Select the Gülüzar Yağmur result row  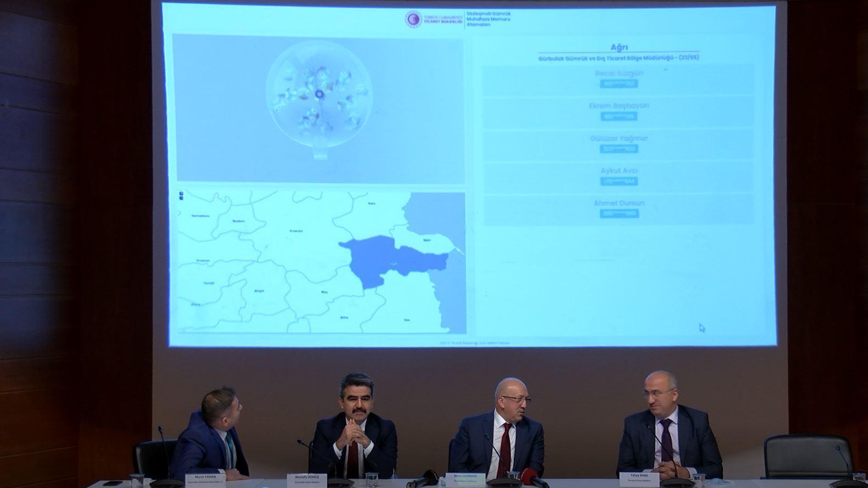(619, 143)
